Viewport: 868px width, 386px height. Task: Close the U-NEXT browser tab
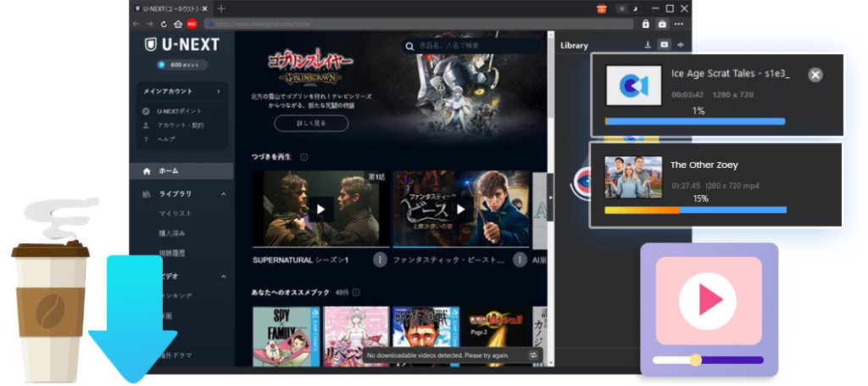205,8
